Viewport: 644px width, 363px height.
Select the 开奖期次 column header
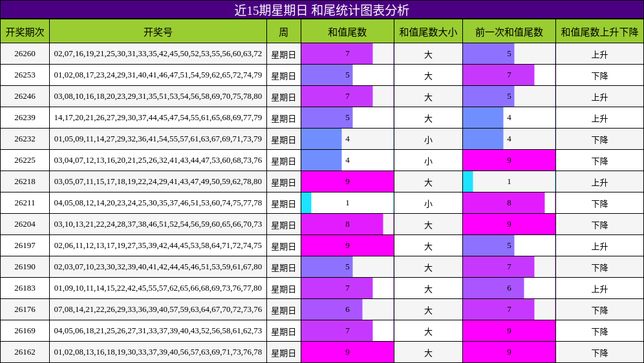point(25,32)
